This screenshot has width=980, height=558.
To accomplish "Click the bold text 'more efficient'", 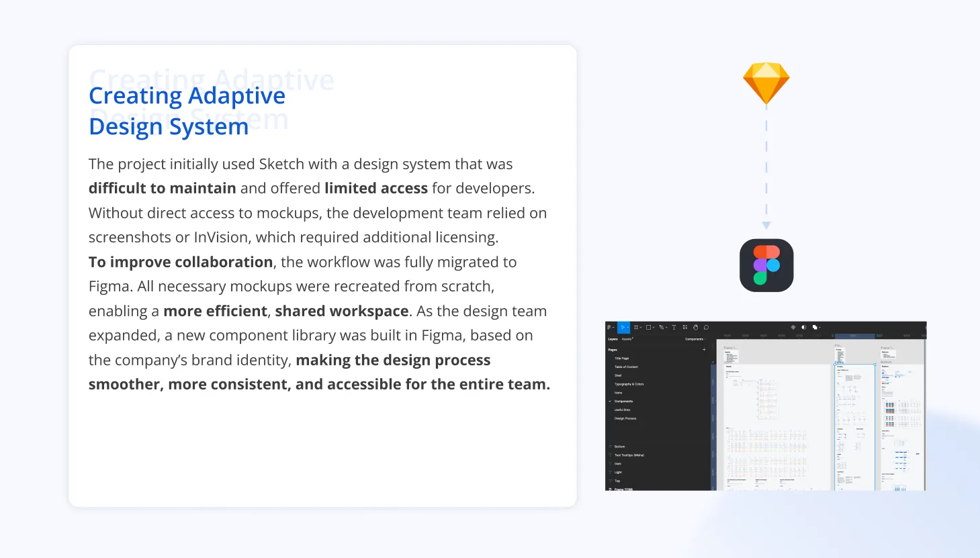I will [x=216, y=311].
